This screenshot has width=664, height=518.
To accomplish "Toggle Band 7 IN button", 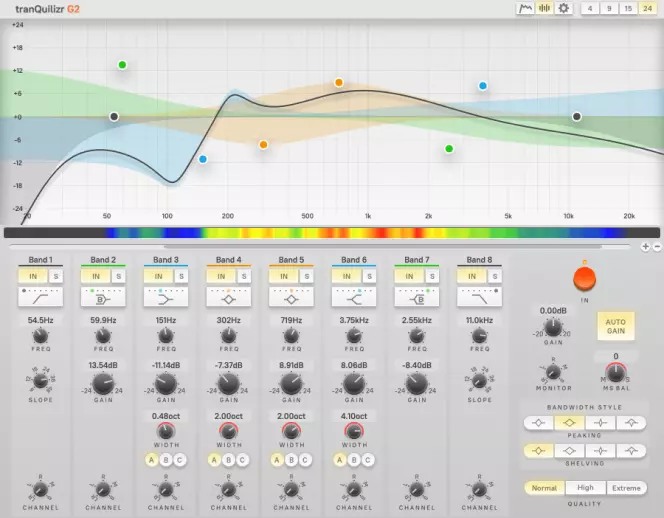I will [x=409, y=277].
